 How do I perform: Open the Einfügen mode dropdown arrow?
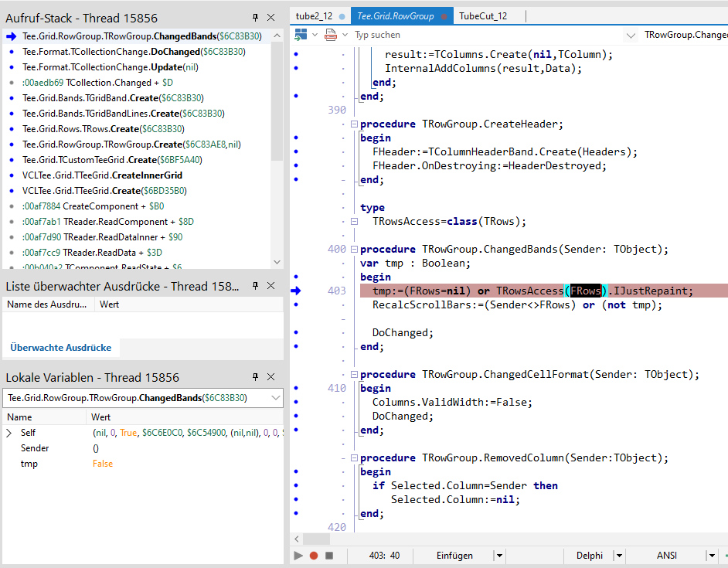tap(499, 556)
